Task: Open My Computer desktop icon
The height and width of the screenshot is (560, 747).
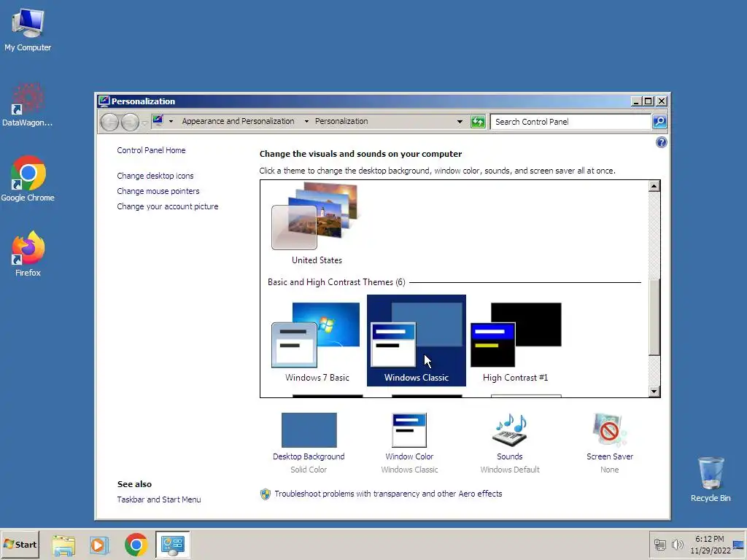Action: 28,29
